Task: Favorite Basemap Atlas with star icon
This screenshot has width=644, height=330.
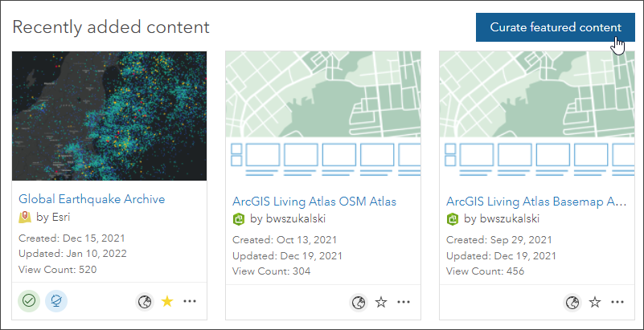Action: pyautogui.click(x=595, y=303)
